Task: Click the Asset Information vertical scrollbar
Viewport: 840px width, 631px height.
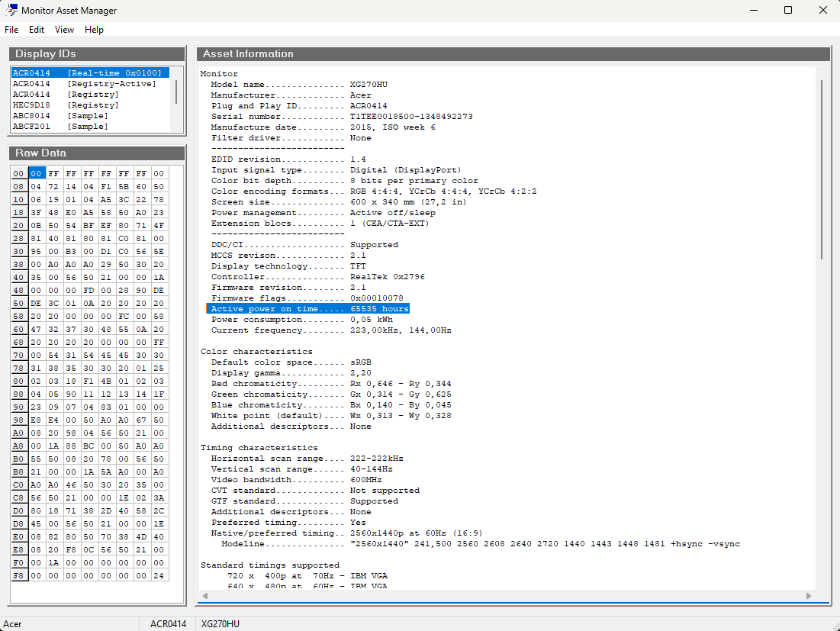Action: coord(822,170)
